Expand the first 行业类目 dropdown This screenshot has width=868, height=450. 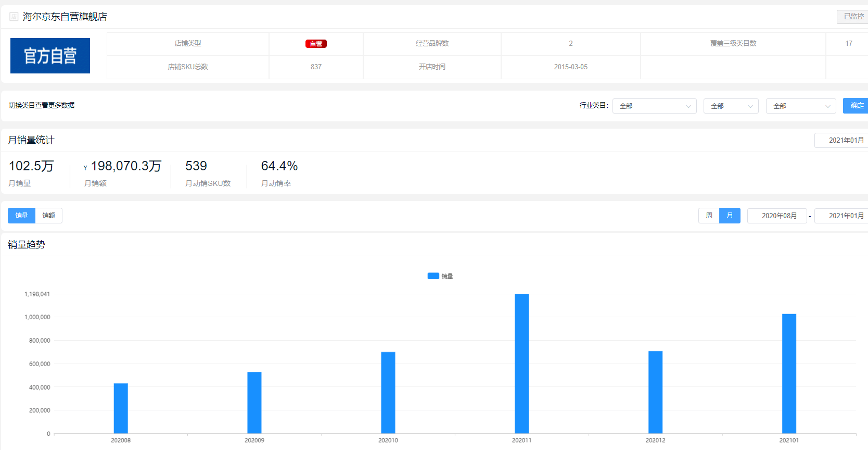point(655,106)
